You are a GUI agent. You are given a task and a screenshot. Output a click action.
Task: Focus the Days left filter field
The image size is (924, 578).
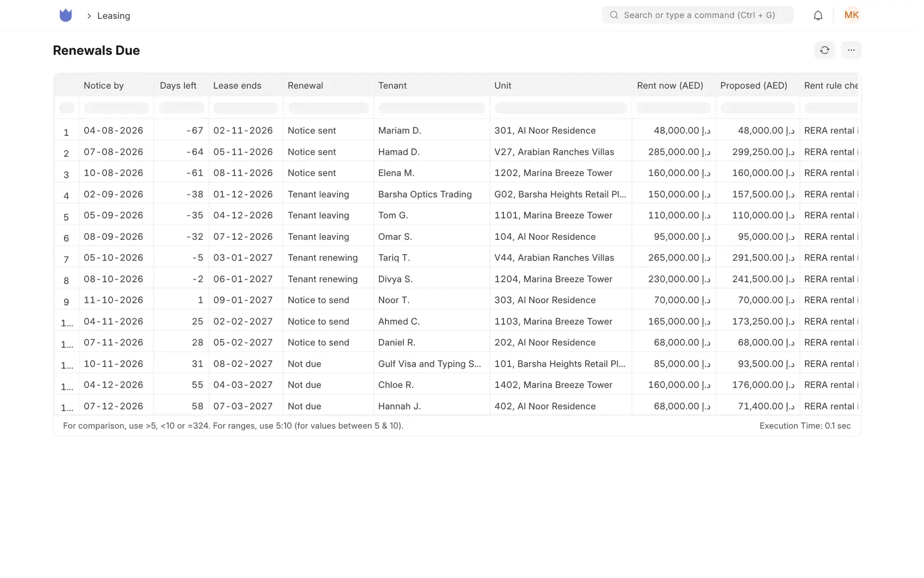point(181,108)
